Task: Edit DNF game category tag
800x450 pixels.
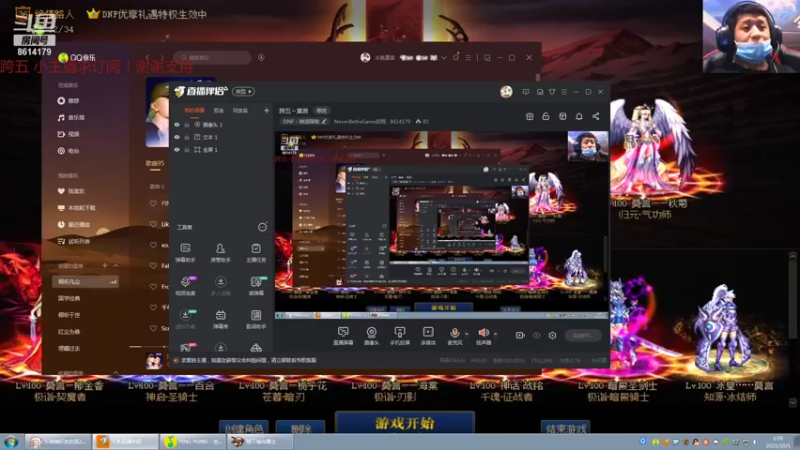Action: [x=305, y=121]
